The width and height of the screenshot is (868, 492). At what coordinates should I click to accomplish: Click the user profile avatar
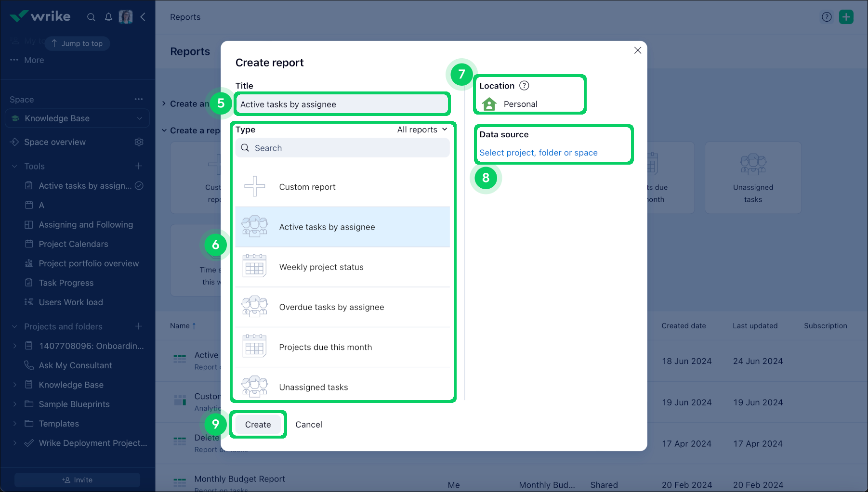(126, 17)
